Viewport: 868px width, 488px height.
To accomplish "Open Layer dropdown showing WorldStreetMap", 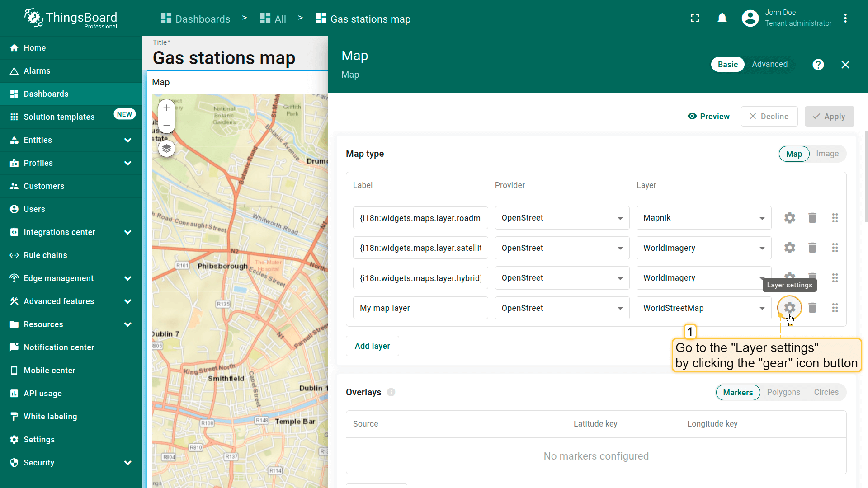I will pyautogui.click(x=703, y=308).
